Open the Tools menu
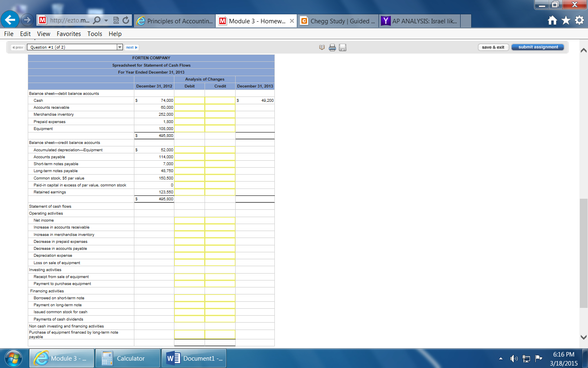 click(x=95, y=34)
